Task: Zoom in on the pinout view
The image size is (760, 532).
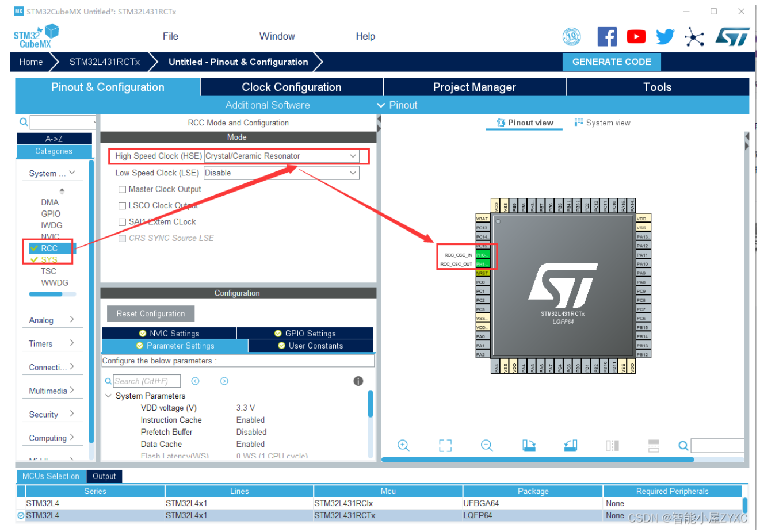Action: [x=403, y=446]
